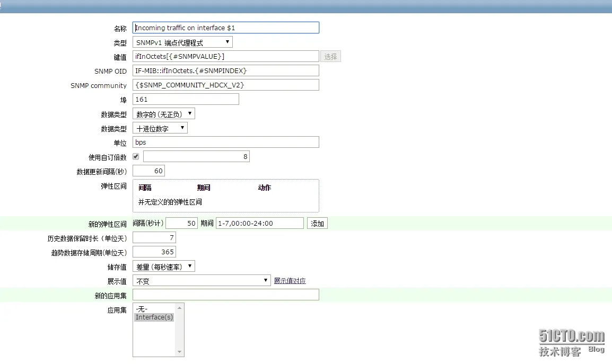Screen dimensions: 612x364
Task: Click the 动作 column header in 弹性区间
Action: (x=264, y=188)
